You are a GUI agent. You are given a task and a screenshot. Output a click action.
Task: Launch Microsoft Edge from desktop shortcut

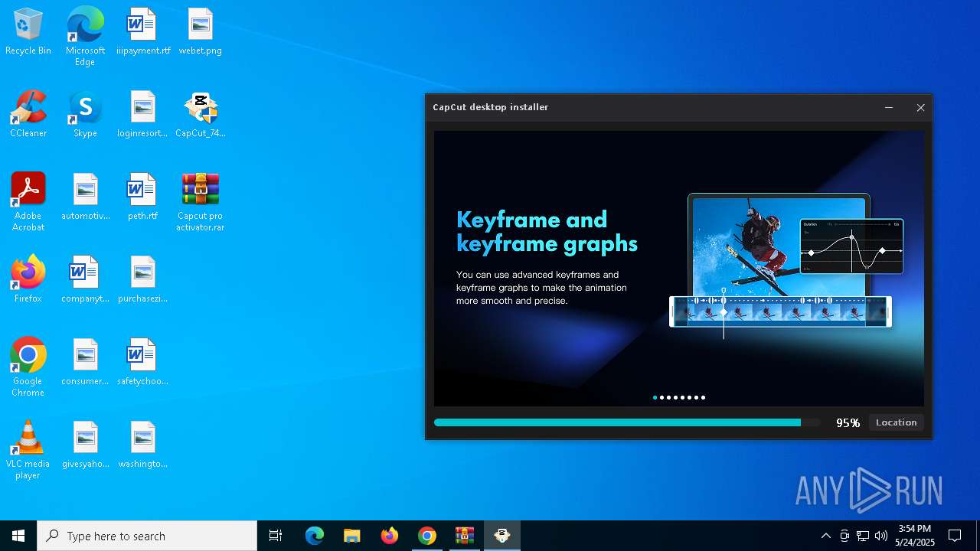click(85, 37)
